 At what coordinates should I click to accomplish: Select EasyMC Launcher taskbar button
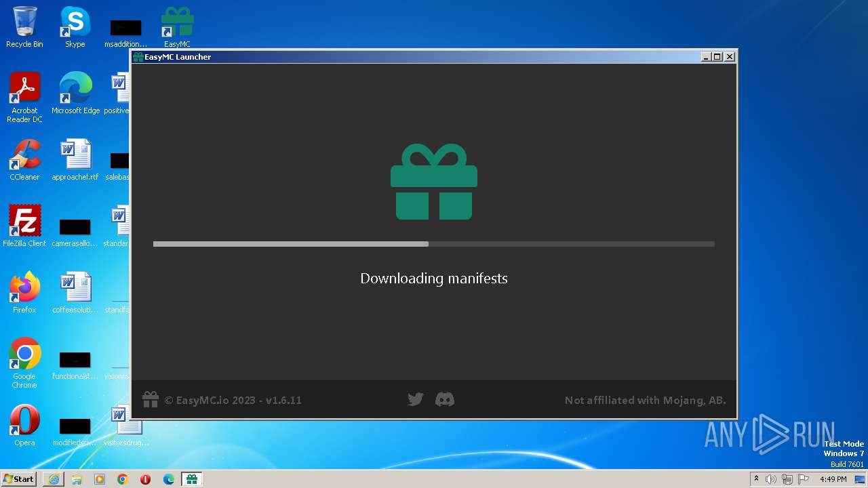(x=192, y=479)
